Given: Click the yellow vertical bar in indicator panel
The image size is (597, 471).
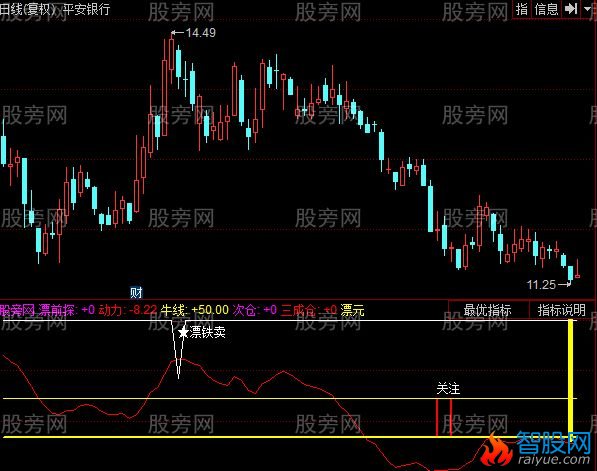Looking at the screenshot, I should [570, 378].
